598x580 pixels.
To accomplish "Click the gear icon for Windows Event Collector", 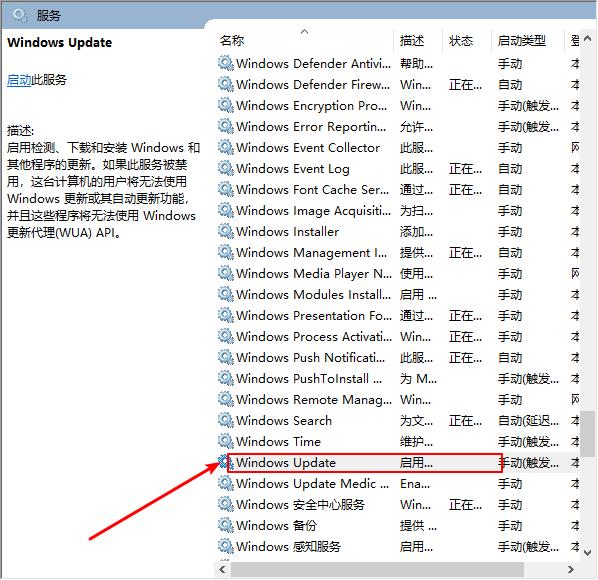I will [x=226, y=147].
